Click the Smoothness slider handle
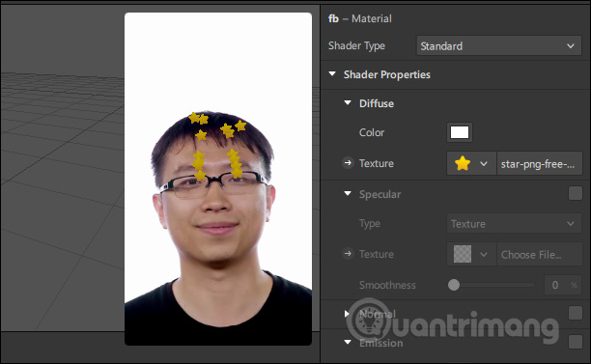The image size is (591, 364). [x=454, y=285]
